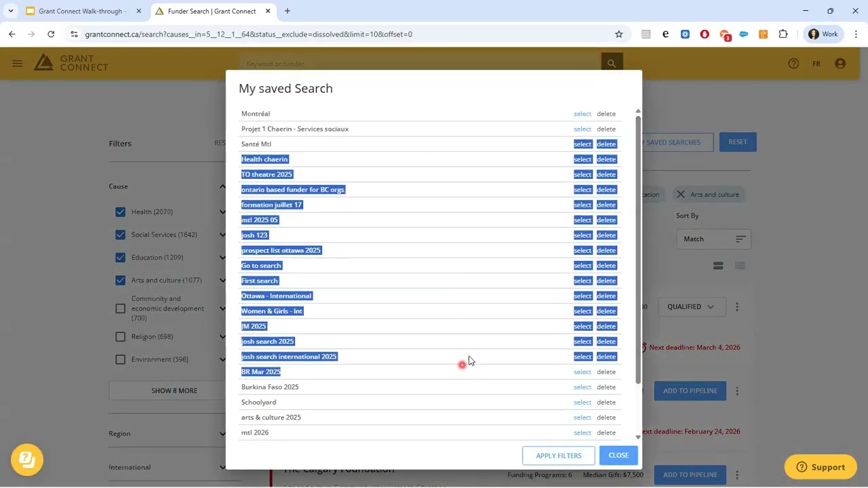The image size is (868, 488).
Task: Open the Work profile avatar
Action: click(823, 34)
